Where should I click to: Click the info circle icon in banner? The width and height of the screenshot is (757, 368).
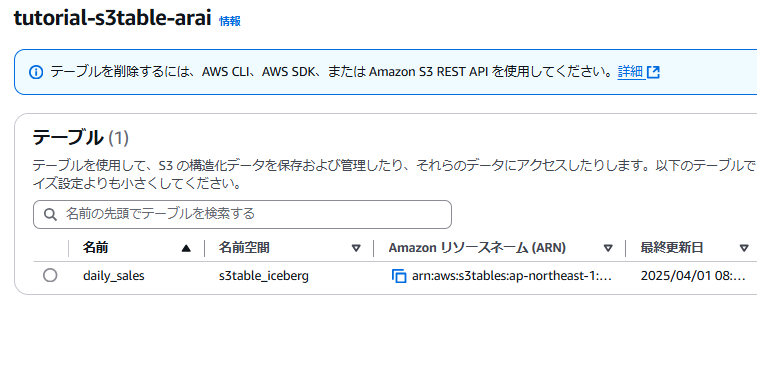[x=36, y=72]
